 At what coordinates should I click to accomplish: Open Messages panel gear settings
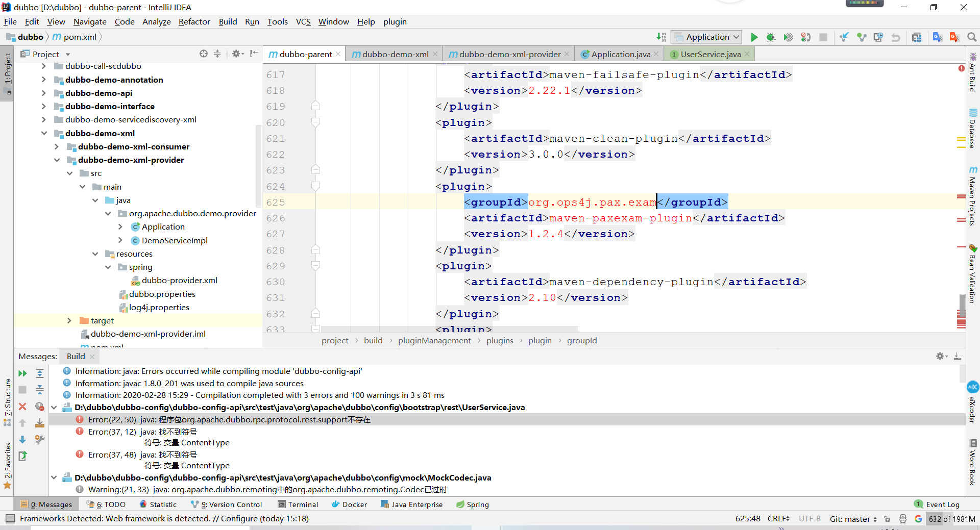(x=941, y=356)
